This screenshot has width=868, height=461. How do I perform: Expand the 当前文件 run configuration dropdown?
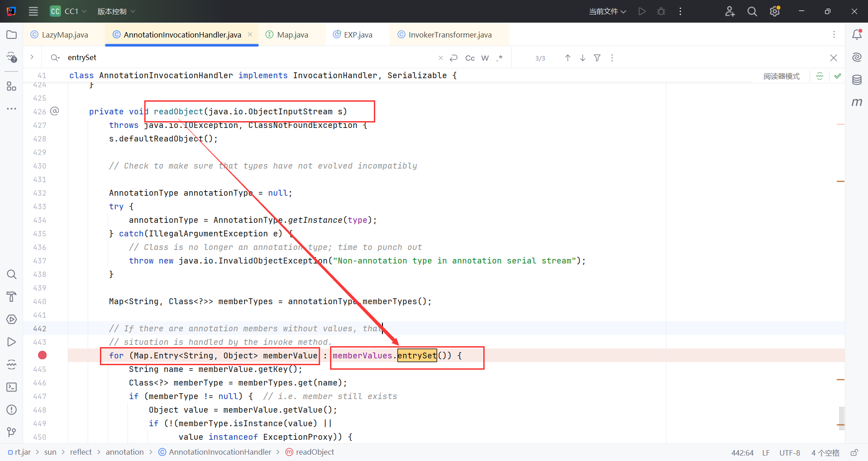pyautogui.click(x=607, y=11)
